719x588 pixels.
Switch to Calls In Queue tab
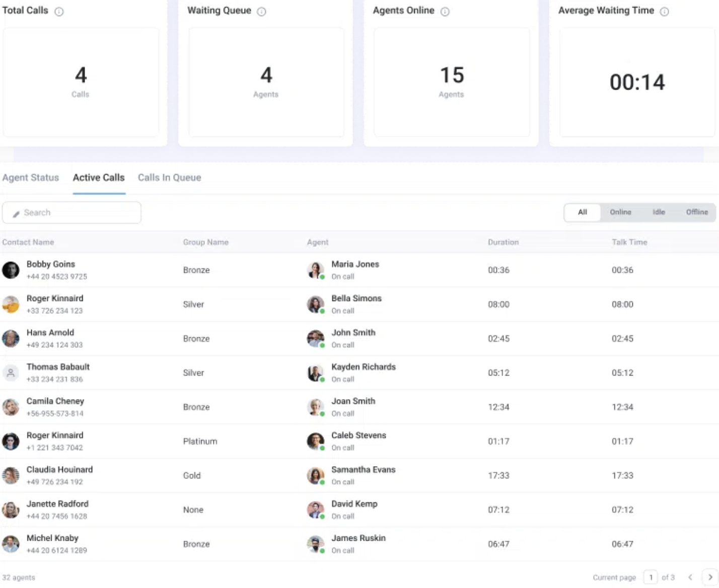[x=169, y=178]
